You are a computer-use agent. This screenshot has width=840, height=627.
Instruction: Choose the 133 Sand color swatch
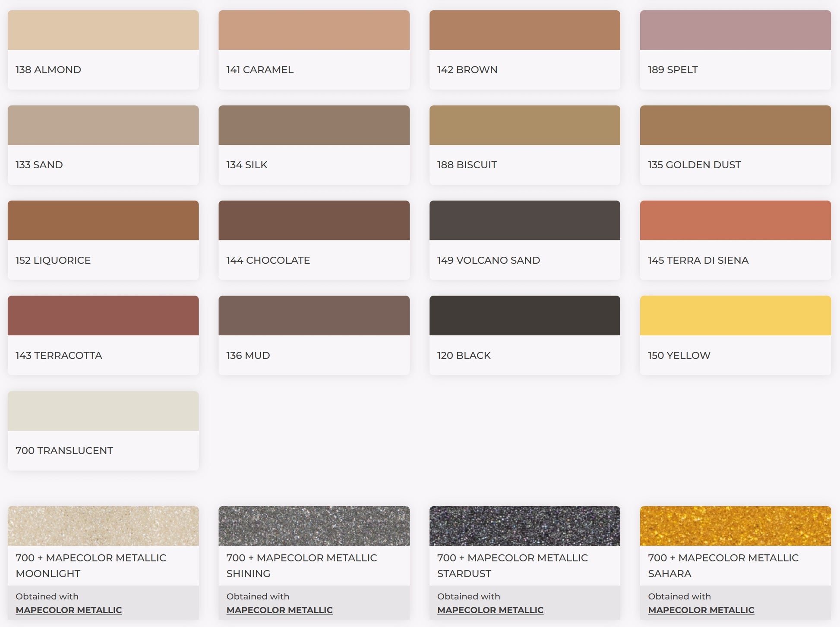(103, 125)
